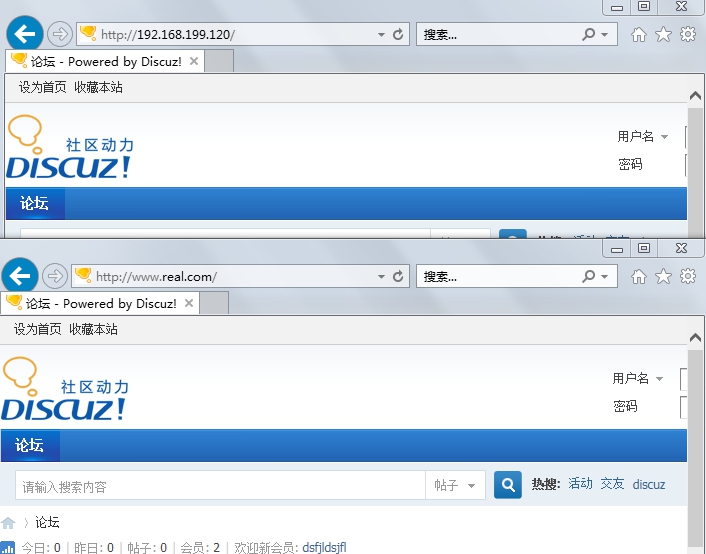The height and width of the screenshot is (554, 706).
Task: Close the 论坛 tab in the 192.168.199.120 window
Action: (194, 61)
